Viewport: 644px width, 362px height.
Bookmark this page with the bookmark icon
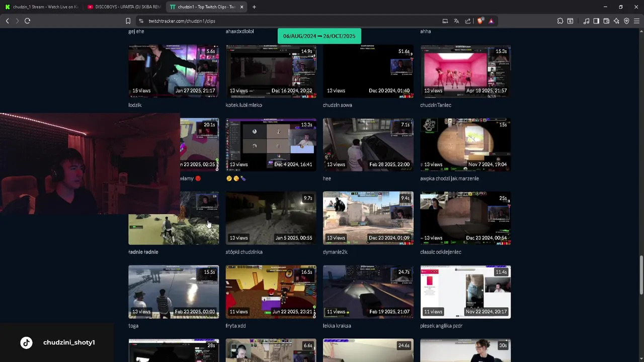click(x=128, y=21)
